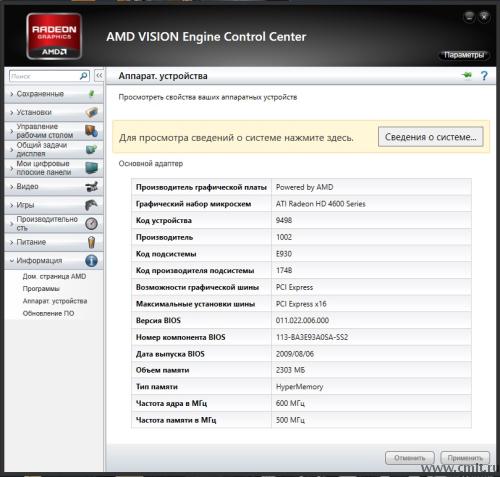Click the Установки icon
Image resolution: width=500 pixels, height=477 pixels.
91,112
